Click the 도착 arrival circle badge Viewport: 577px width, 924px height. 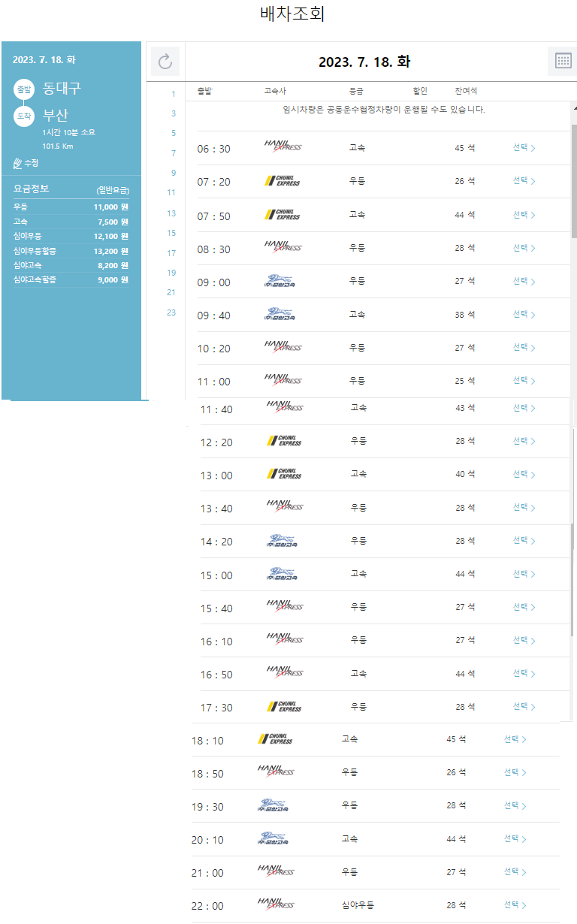[x=24, y=116]
